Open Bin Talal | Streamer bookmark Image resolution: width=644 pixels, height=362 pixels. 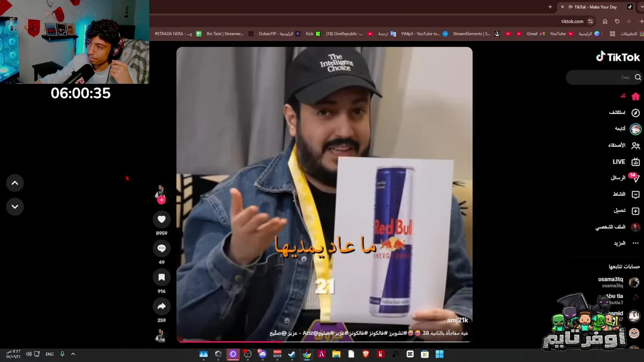click(230, 34)
